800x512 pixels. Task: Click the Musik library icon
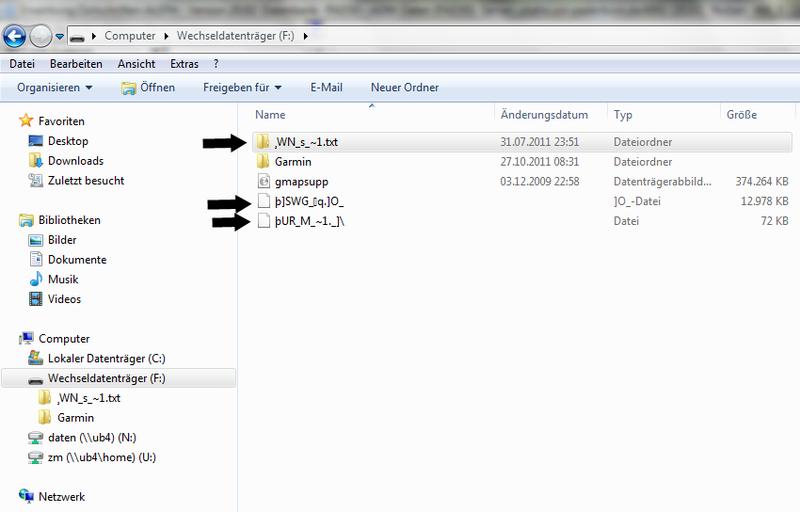(x=36, y=279)
